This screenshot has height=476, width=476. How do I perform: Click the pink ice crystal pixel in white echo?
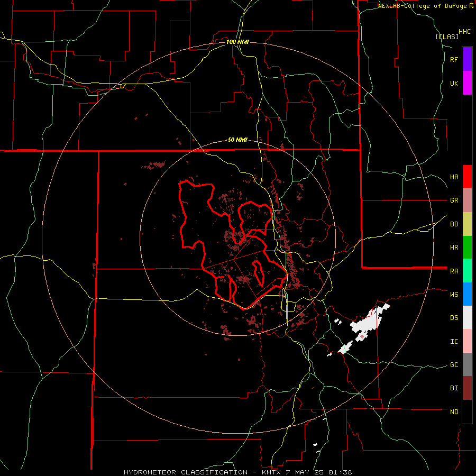pos(362,337)
